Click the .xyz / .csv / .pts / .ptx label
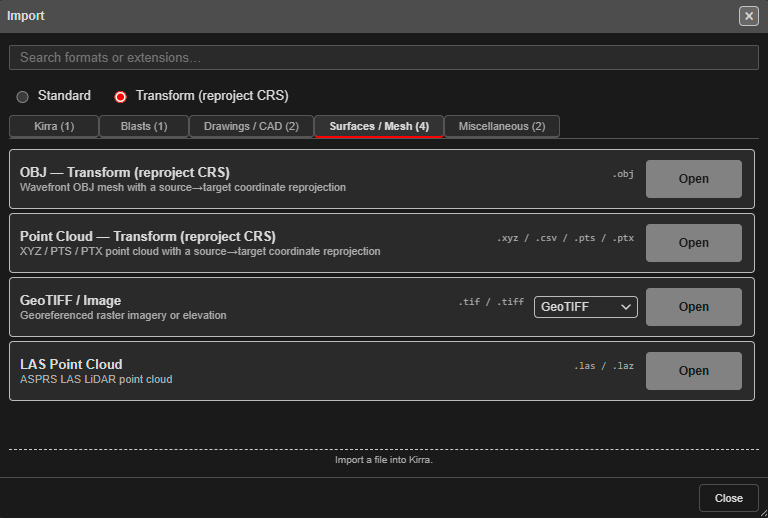The width and height of the screenshot is (768, 518). [x=565, y=238]
